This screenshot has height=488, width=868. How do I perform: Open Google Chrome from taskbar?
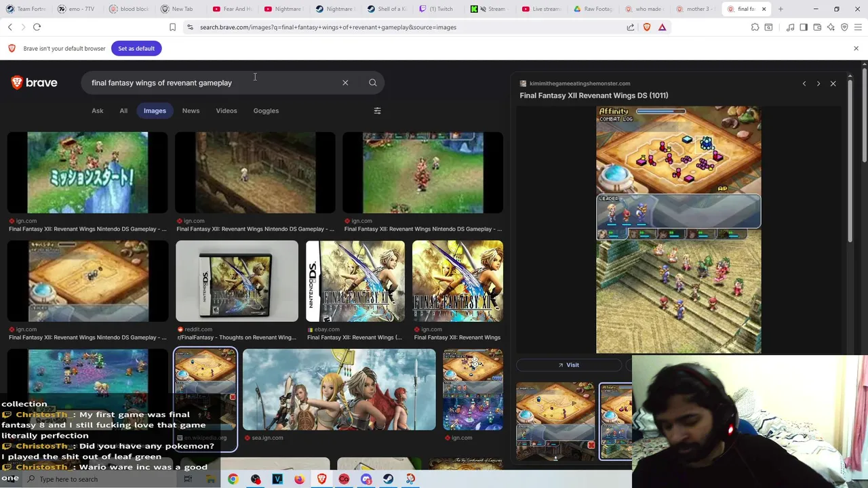coord(233,479)
